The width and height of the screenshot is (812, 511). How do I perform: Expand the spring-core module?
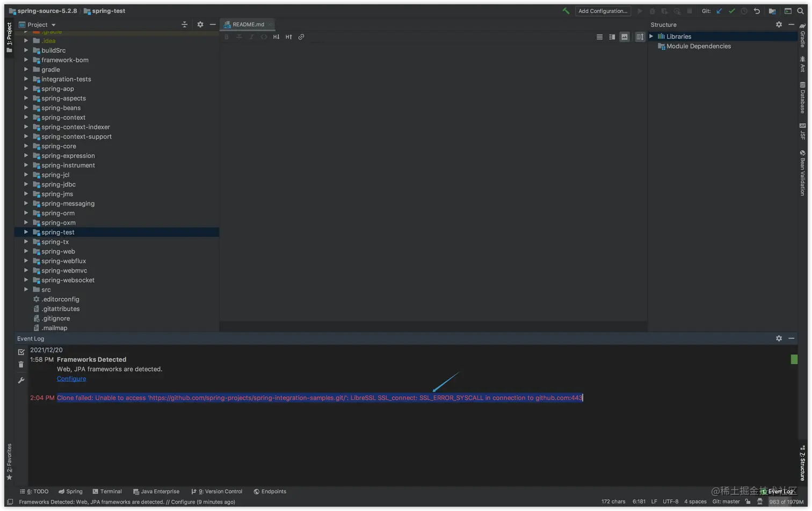point(26,146)
